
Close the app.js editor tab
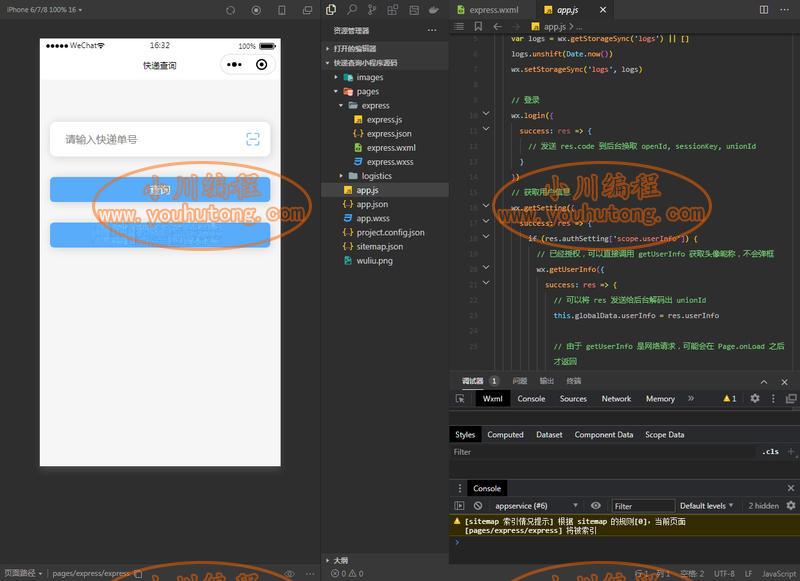(x=603, y=10)
